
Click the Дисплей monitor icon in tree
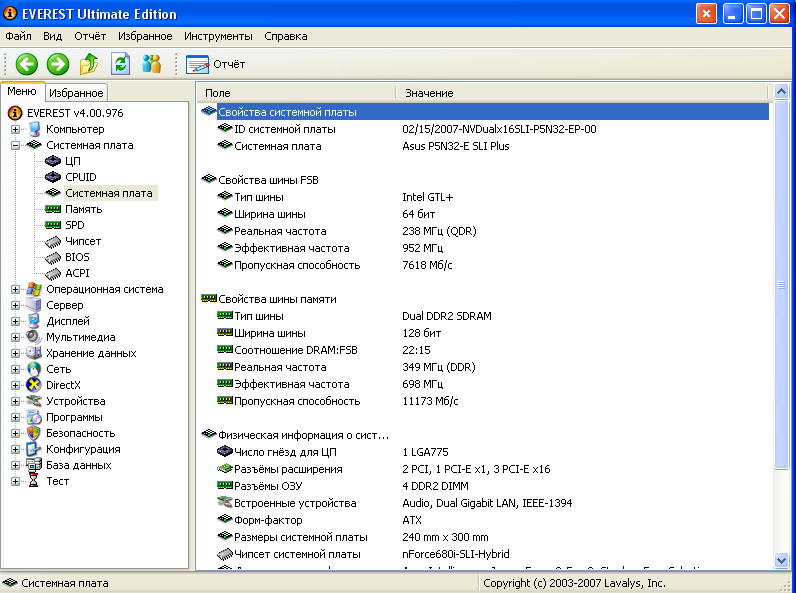(x=34, y=321)
